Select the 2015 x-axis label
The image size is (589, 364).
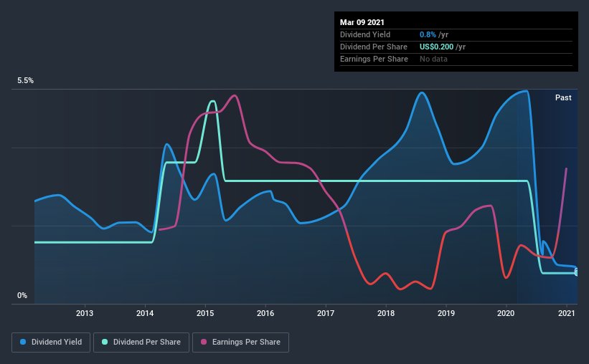click(x=205, y=313)
